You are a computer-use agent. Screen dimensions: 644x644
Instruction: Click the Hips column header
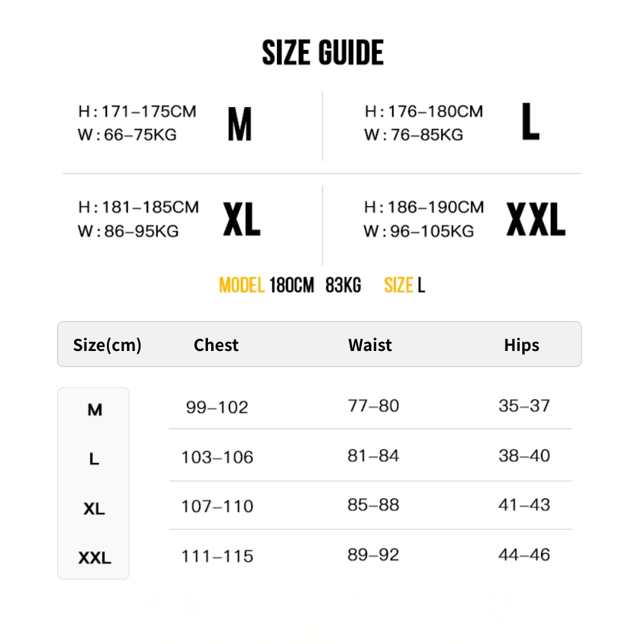[x=522, y=345]
